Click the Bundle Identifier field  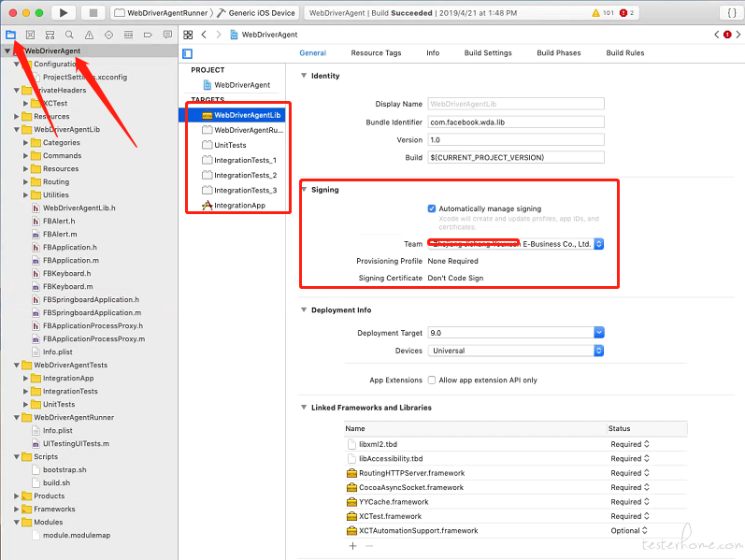pyautogui.click(x=516, y=122)
